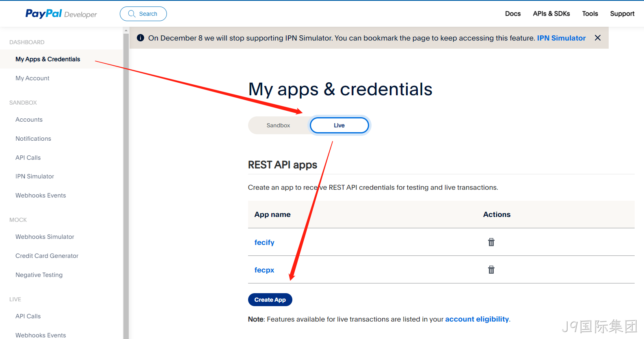This screenshot has width=644, height=339.
Task: Open the APIs & SDKs menu
Action: pos(551,13)
